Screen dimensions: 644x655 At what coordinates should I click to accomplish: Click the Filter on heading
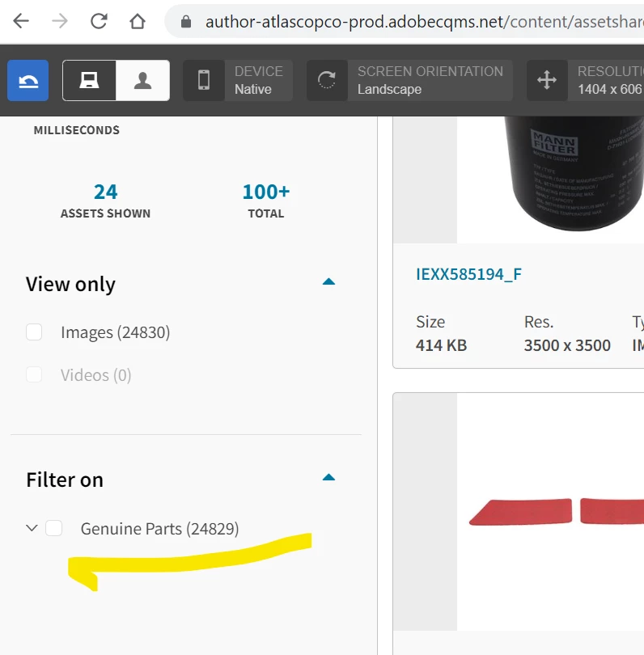click(65, 480)
